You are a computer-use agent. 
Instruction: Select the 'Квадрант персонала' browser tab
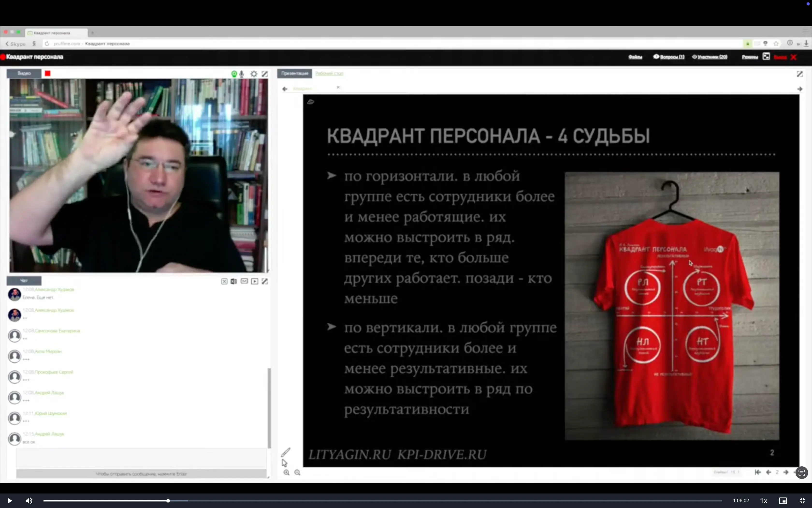[56, 33]
